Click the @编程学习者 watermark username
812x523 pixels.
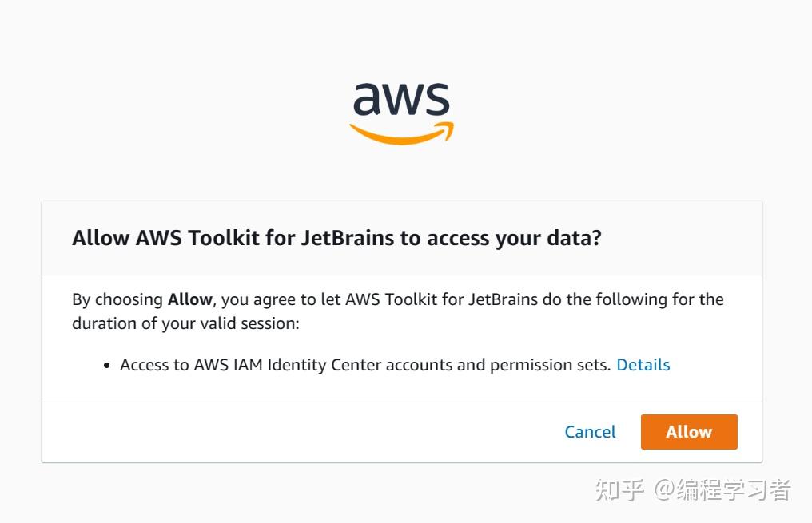[x=722, y=489]
